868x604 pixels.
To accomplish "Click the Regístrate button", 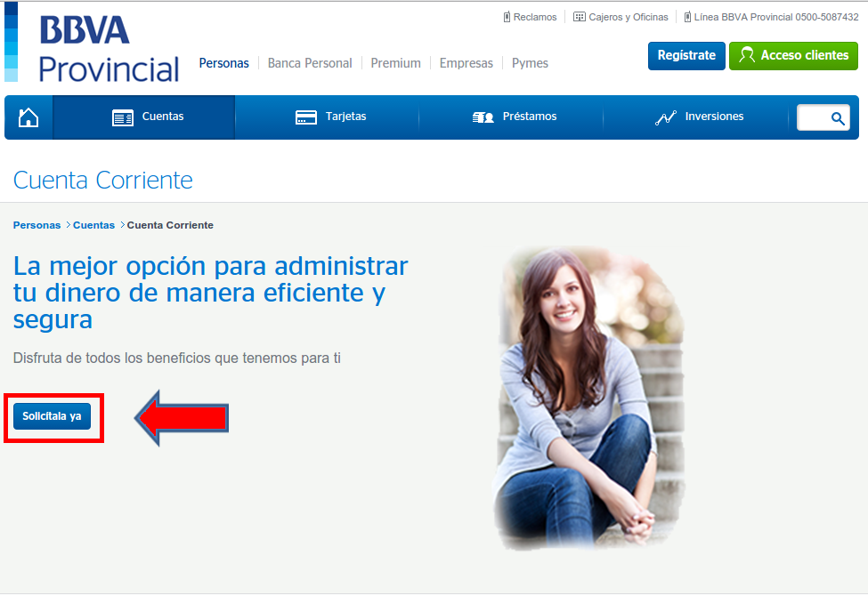I will 686,55.
